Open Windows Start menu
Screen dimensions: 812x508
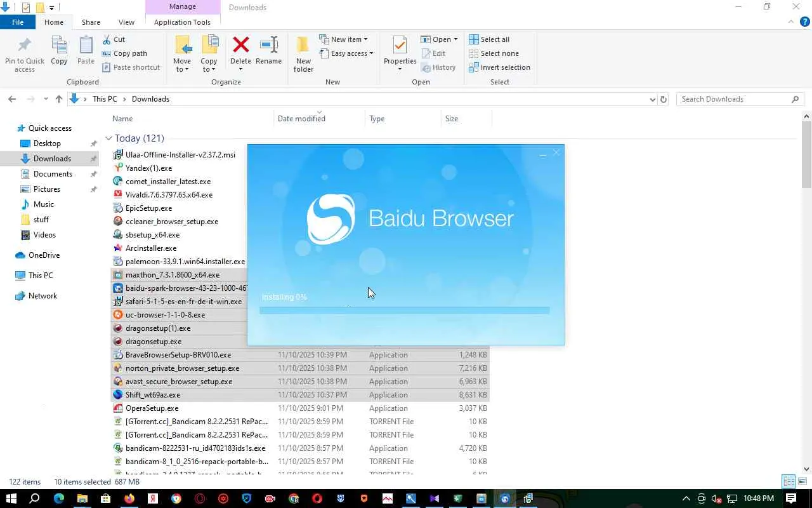(11, 498)
